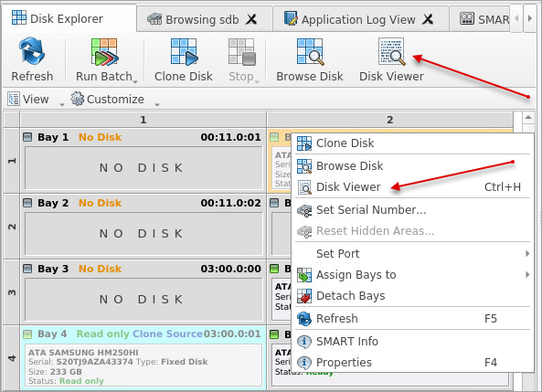Toggle the Bay 1 checkbox

(x=27, y=137)
